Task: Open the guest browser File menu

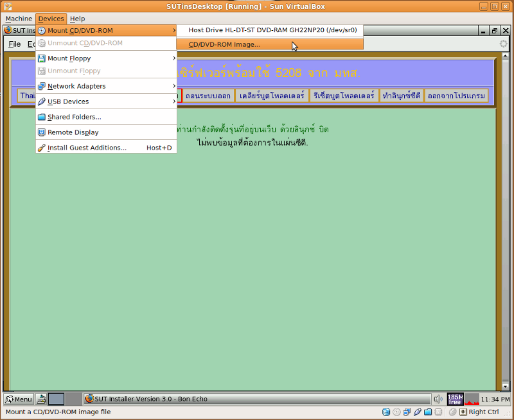Action: pos(14,44)
